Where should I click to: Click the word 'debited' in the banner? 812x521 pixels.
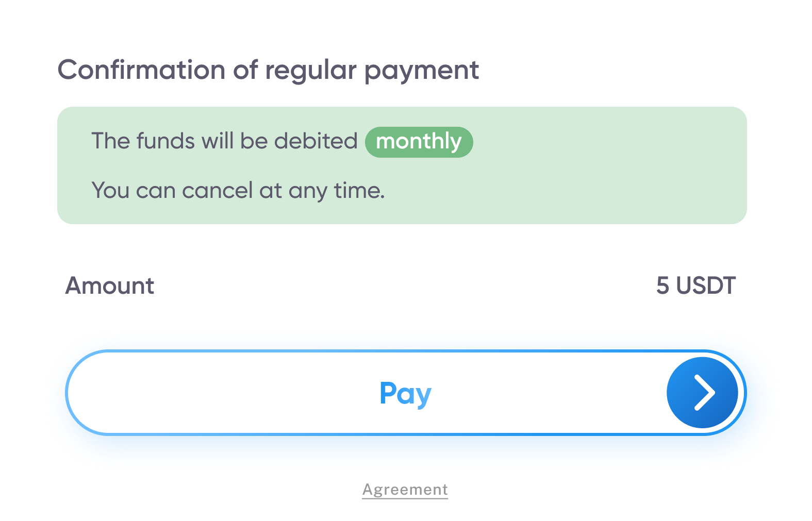(x=316, y=141)
